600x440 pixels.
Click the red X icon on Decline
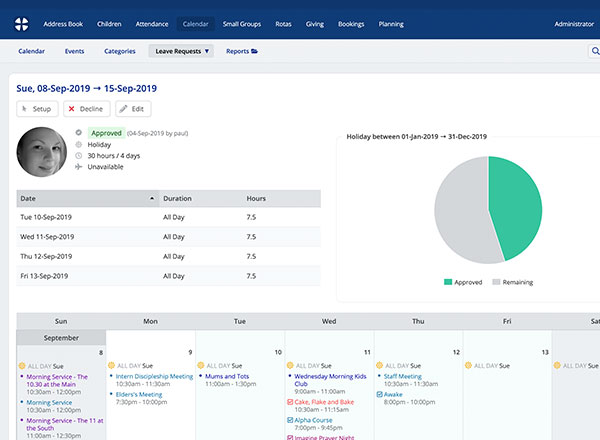point(72,109)
